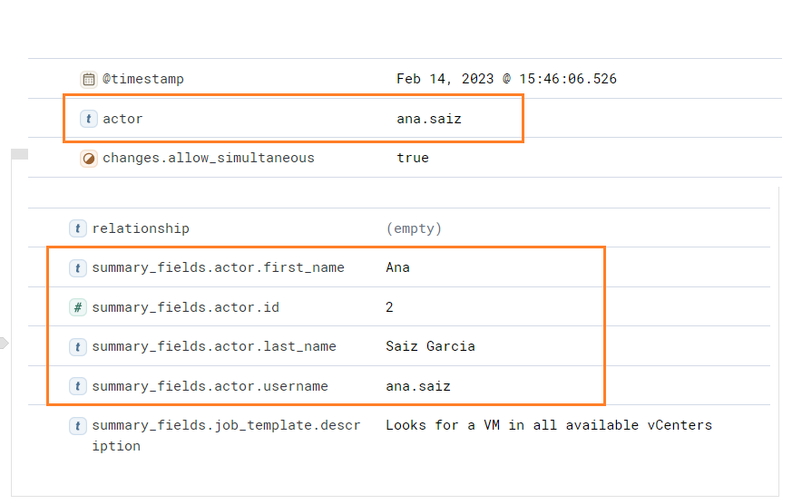Select the @timestamp field name
Viewport: 812px width, 504px height.
143,79
